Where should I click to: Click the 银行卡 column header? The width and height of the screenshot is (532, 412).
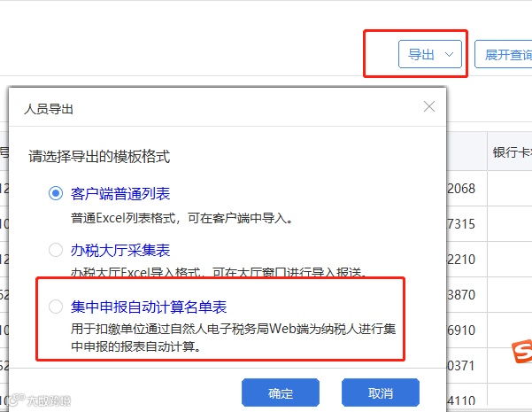pyautogui.click(x=512, y=152)
